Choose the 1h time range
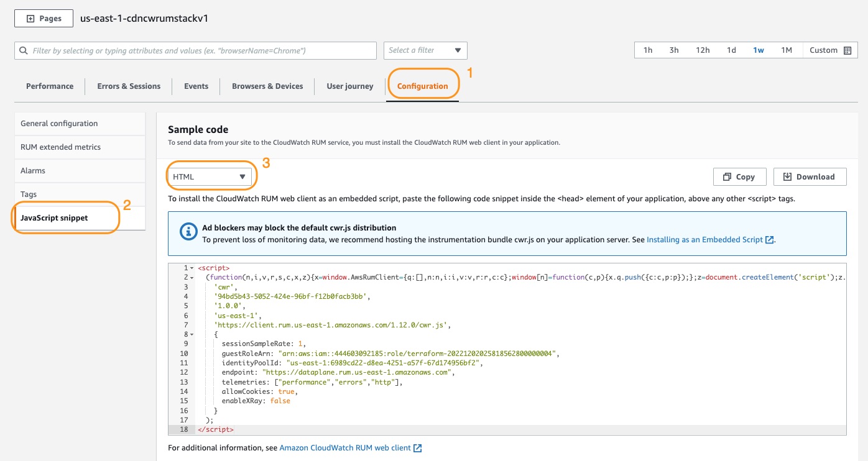Screen dimensions: 868x461 tap(648, 50)
